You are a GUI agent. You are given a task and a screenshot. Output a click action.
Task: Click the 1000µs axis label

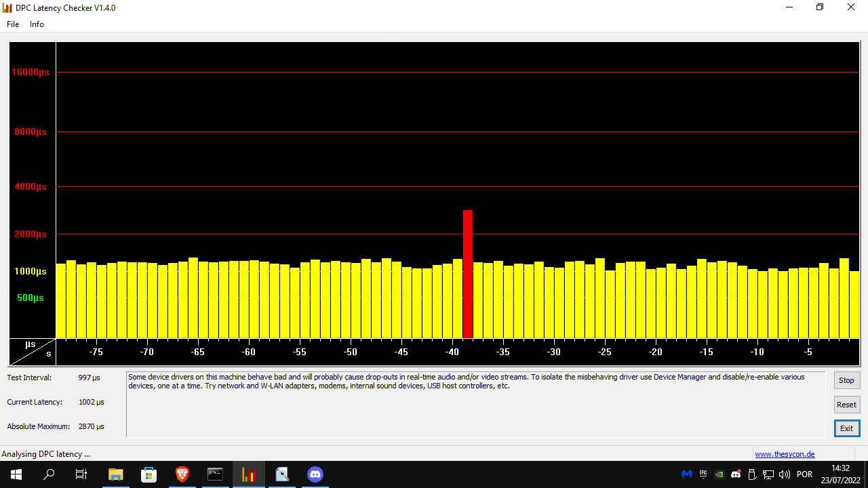(x=31, y=271)
